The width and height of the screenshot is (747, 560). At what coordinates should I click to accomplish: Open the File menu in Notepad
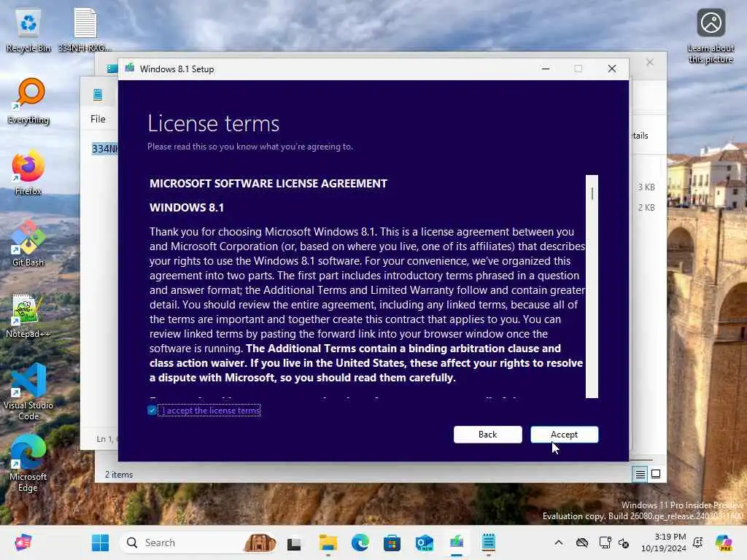(98, 119)
